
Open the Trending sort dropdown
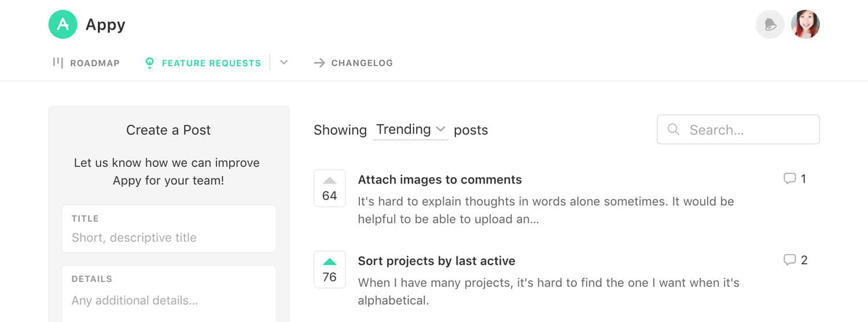(410, 129)
